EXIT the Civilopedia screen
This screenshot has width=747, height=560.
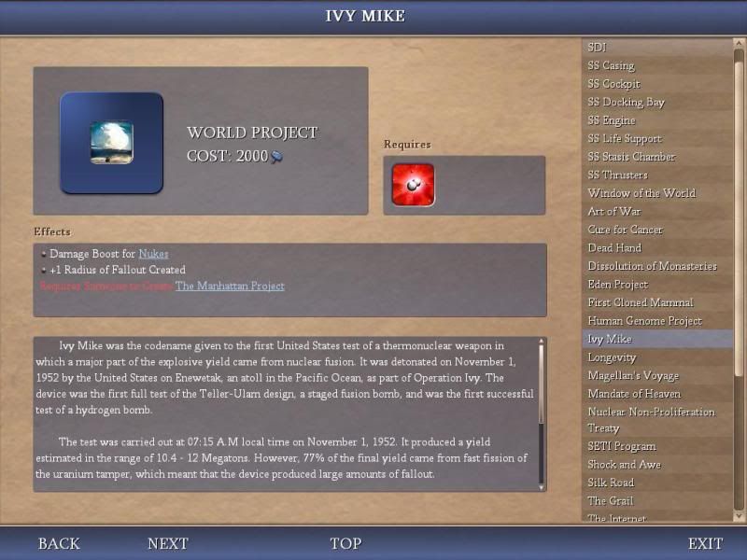(x=705, y=543)
